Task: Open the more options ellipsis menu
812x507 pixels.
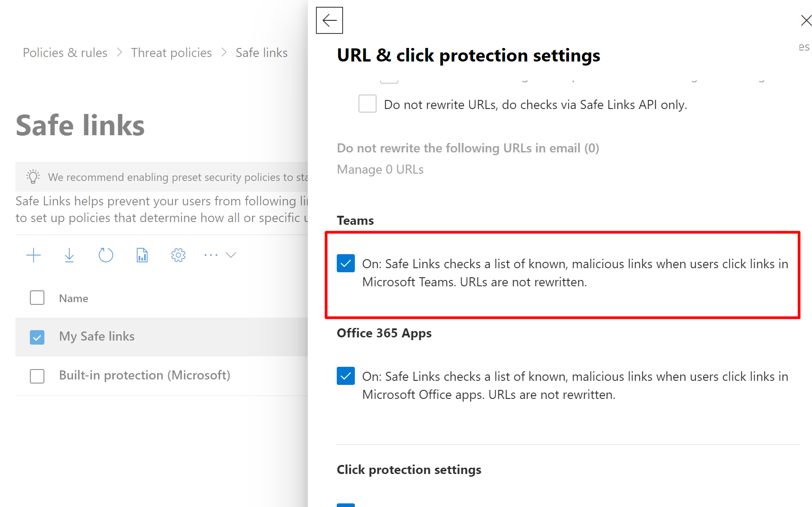Action: pyautogui.click(x=211, y=255)
